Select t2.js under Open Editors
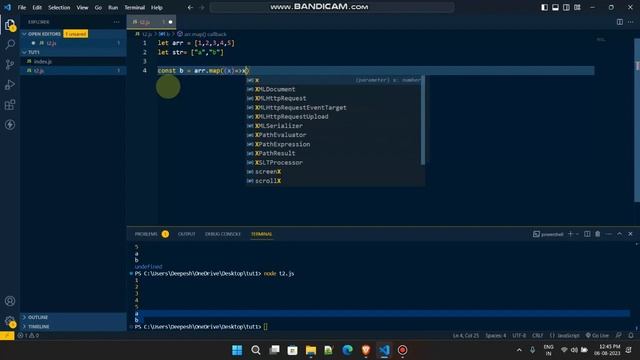The image size is (640, 360). 73,43
